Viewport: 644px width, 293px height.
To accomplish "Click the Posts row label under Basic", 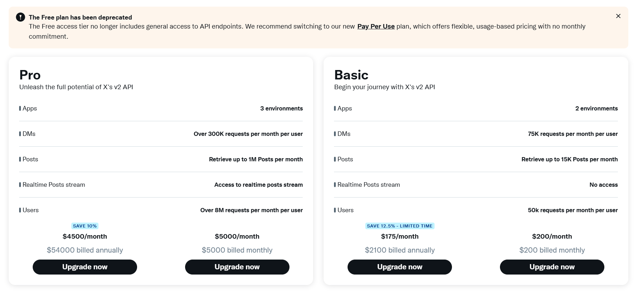I will (x=345, y=159).
